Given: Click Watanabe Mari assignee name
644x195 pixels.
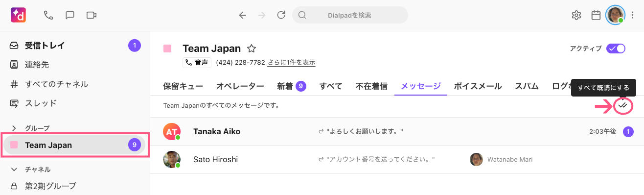Looking at the screenshot, I should coord(509,160).
